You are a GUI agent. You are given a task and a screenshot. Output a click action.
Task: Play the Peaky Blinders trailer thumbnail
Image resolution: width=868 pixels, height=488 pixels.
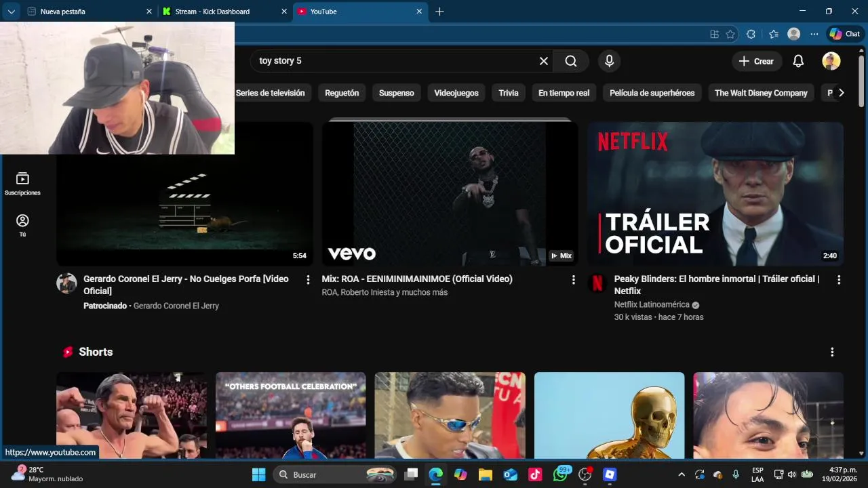[715, 194]
